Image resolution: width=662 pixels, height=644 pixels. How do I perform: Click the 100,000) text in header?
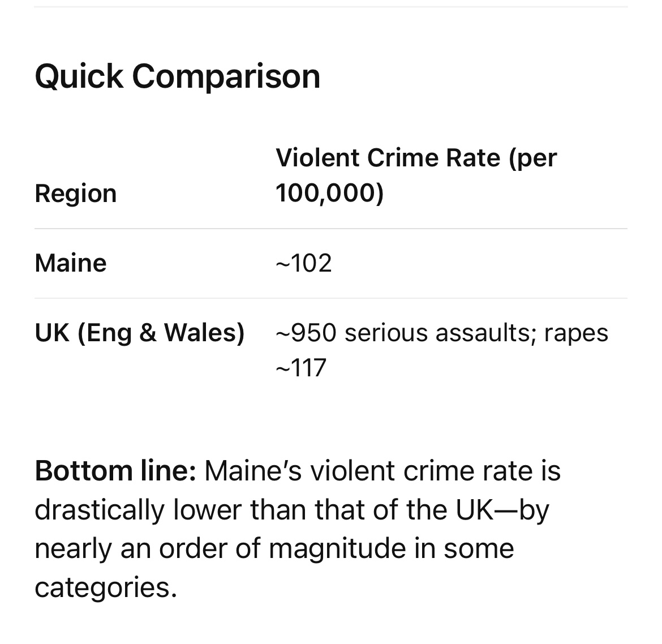tap(329, 194)
